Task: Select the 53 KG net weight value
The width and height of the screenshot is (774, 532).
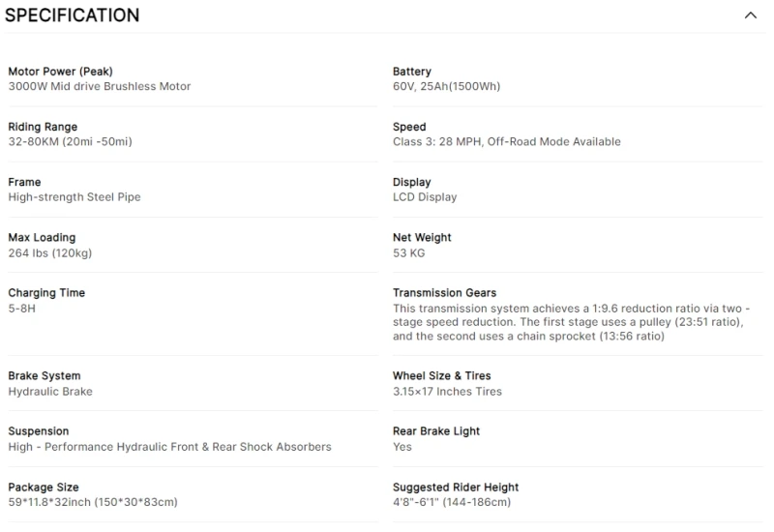Action: [x=408, y=253]
